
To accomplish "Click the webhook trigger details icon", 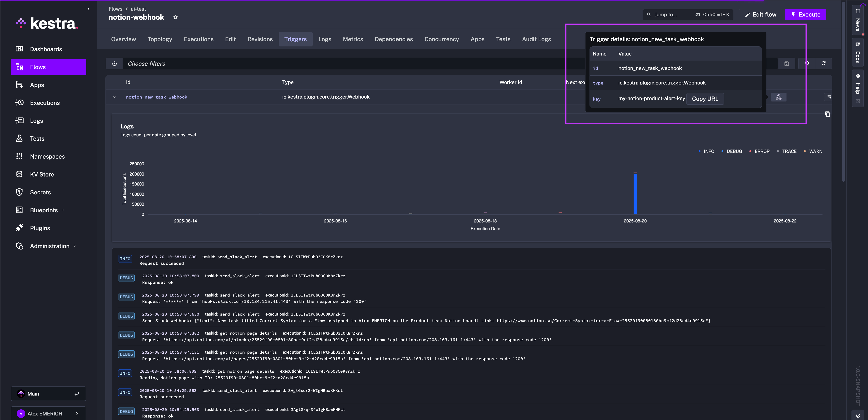I will 778,97.
